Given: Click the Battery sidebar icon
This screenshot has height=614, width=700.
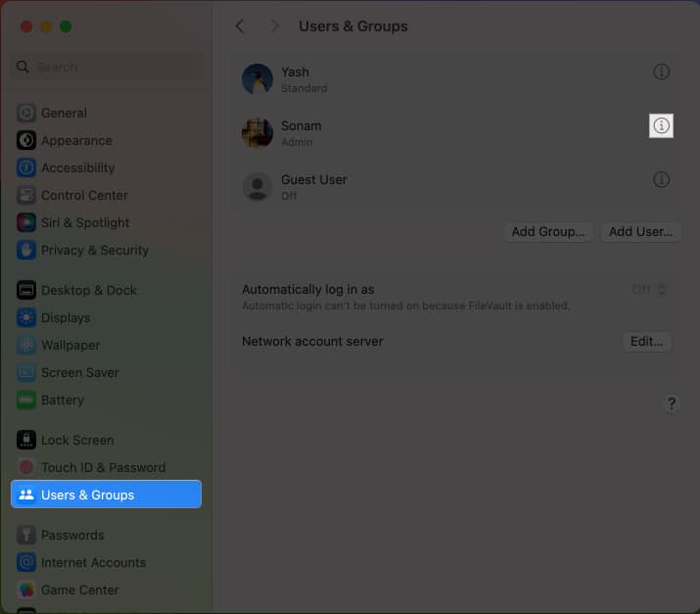Looking at the screenshot, I should coord(26,400).
